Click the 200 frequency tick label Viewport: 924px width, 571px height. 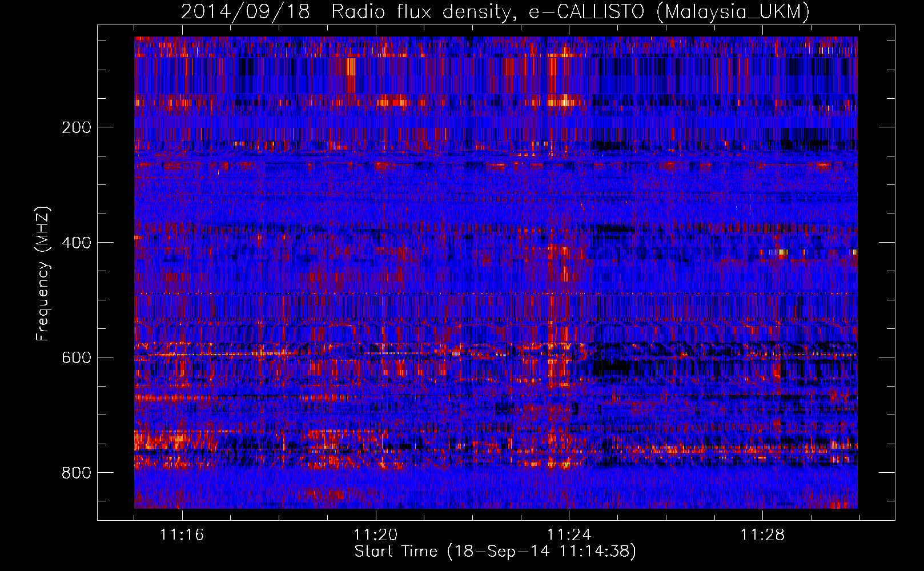(76, 127)
